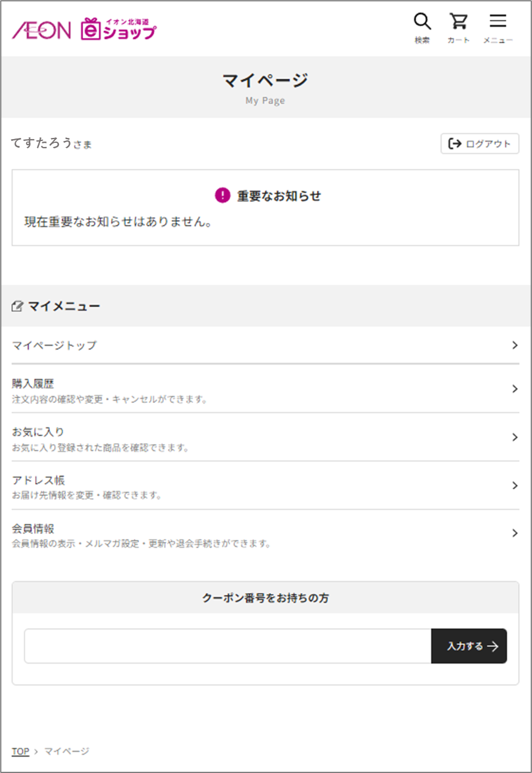Click the マイページ breadcrumb text

coord(67,751)
